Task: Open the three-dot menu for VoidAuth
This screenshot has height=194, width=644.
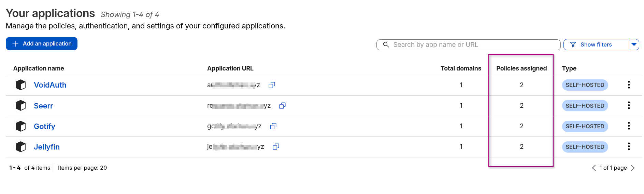Action: tap(629, 85)
